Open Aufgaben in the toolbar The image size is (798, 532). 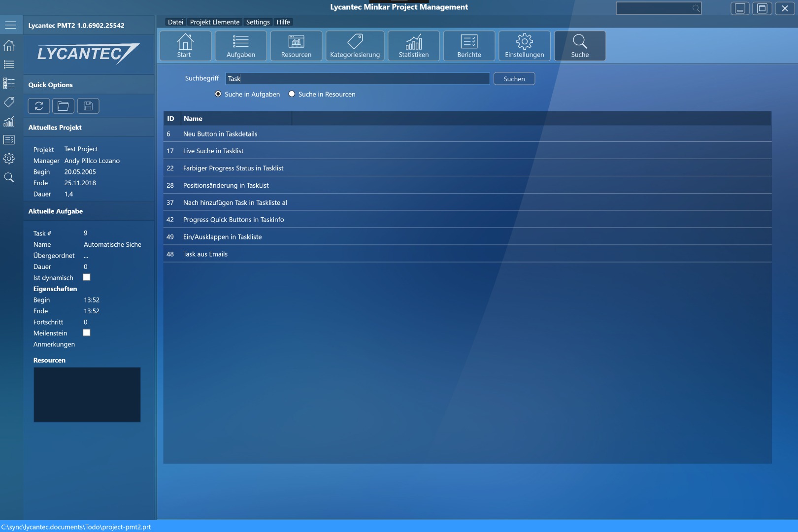[x=241, y=46]
